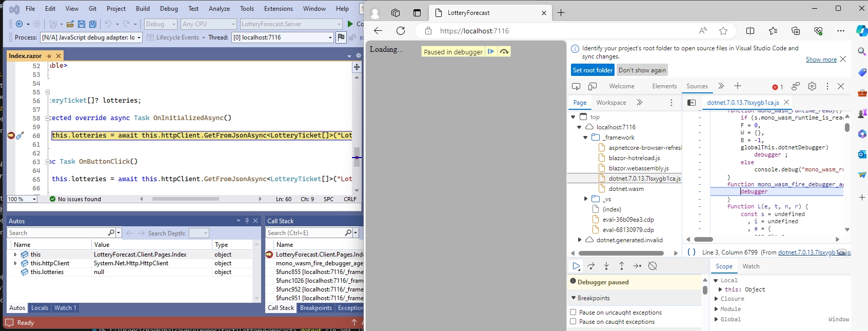Open DevTools settings gear
Viewport: 868px width, 331px height.
pyautogui.click(x=812, y=86)
